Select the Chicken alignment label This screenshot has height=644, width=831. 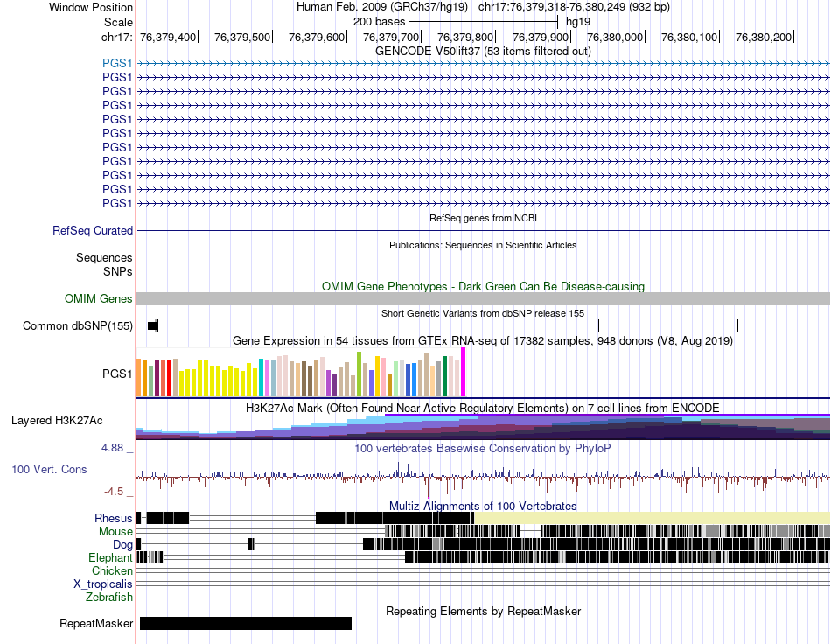click(112, 571)
